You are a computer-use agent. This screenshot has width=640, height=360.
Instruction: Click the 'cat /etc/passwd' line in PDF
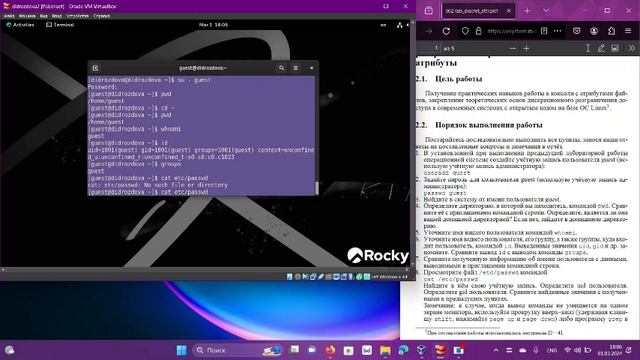click(x=451, y=279)
